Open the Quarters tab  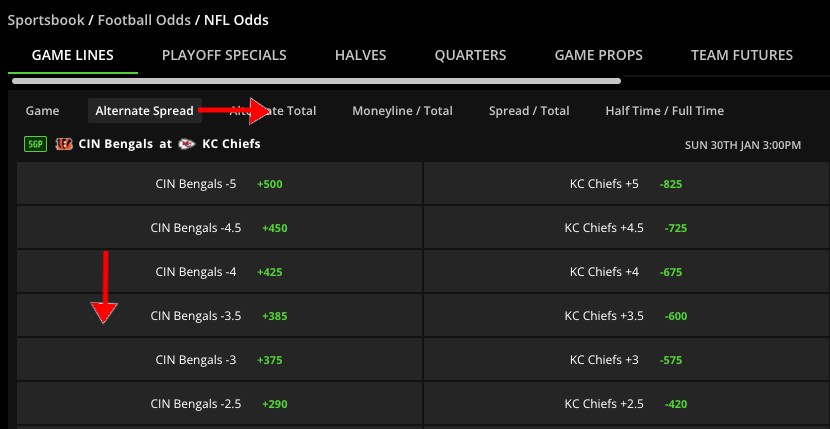point(470,55)
